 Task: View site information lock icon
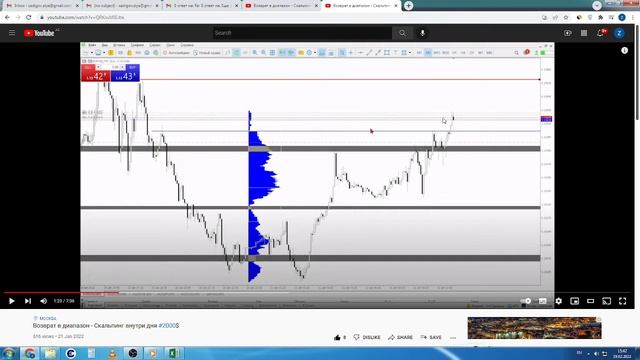coord(41,18)
